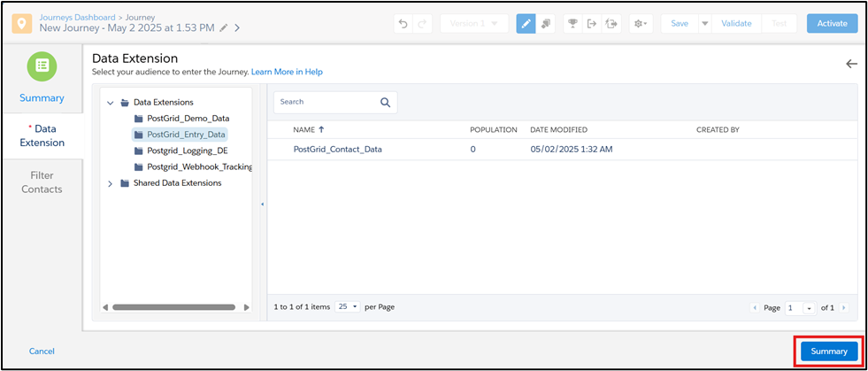The width and height of the screenshot is (868, 371).
Task: Open Learn More in Help link
Action: tap(287, 72)
